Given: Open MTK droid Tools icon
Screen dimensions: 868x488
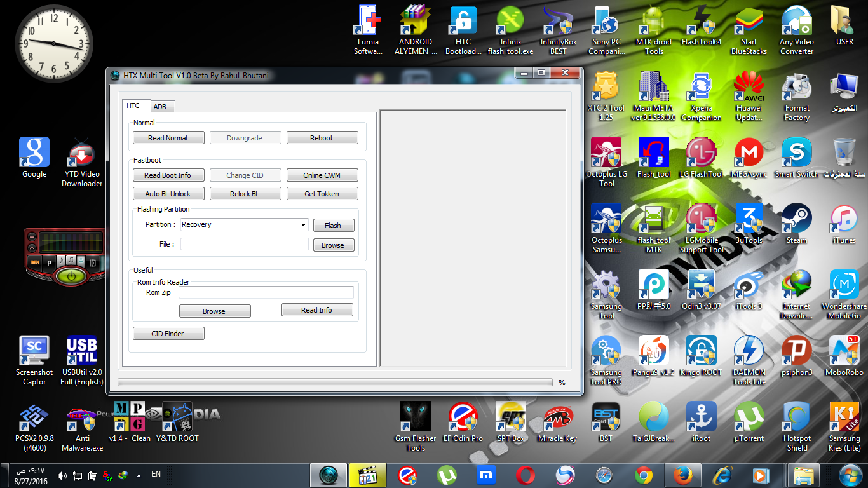Looking at the screenshot, I should pos(654,30).
